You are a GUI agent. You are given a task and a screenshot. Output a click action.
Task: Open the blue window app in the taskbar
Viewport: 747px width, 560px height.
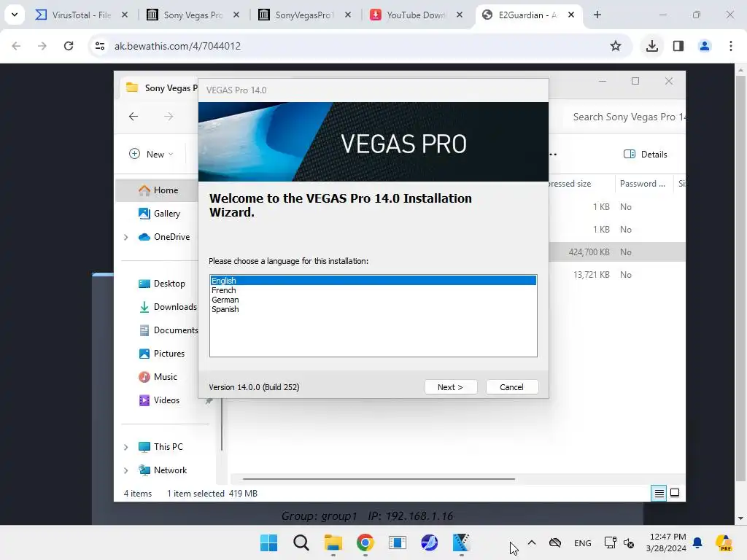point(397,542)
